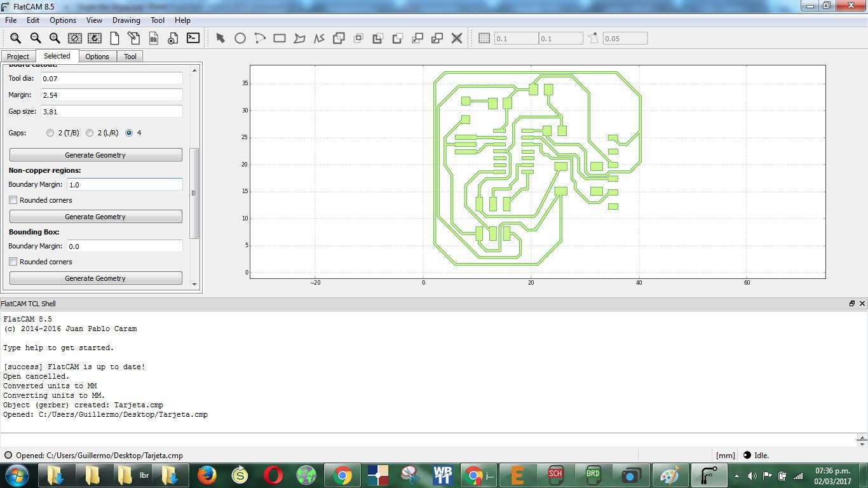Viewport: 868px width, 488px height.
Task: Click the Cut Path tool icon
Action: pos(398,38)
